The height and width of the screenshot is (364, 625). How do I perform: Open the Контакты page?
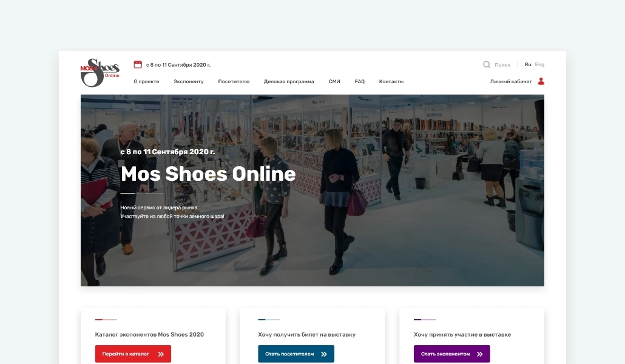(x=391, y=81)
